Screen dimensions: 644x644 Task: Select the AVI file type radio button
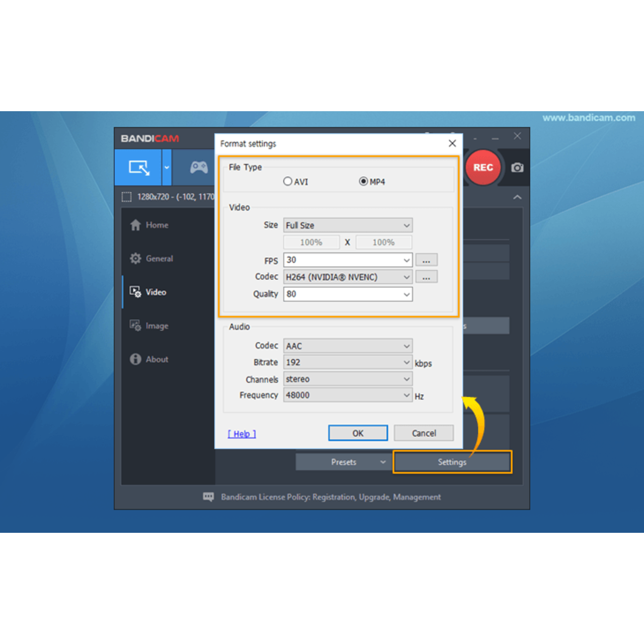click(288, 181)
